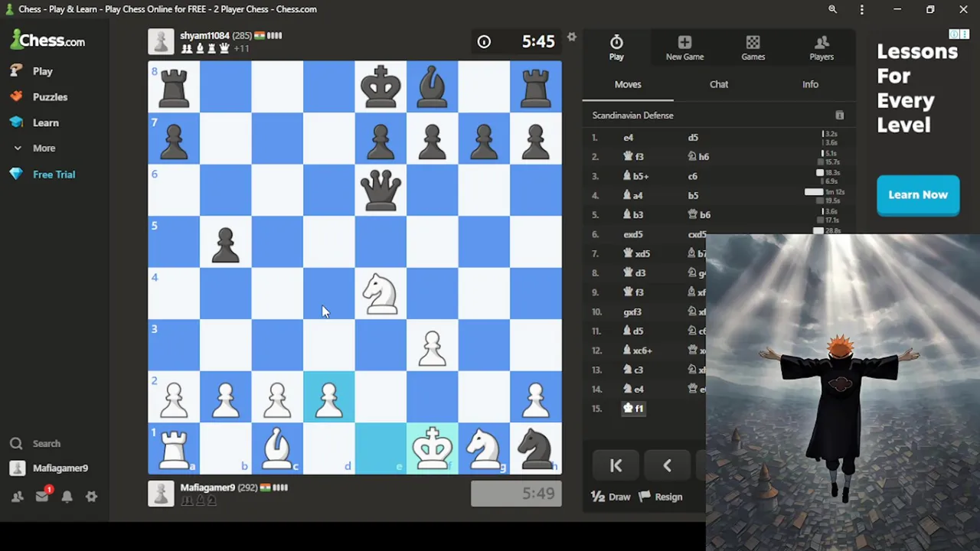Open the friends icon in sidebar
980x551 pixels.
click(17, 497)
